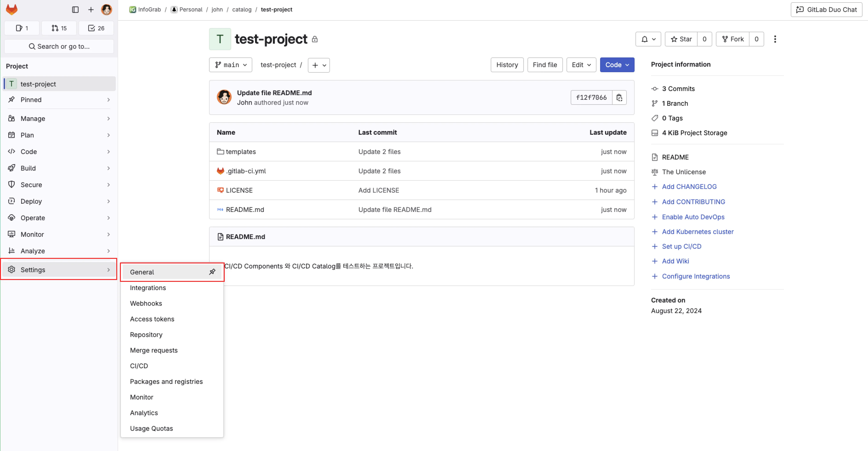868x451 pixels.
Task: Open the main branch selector
Action: pos(230,65)
